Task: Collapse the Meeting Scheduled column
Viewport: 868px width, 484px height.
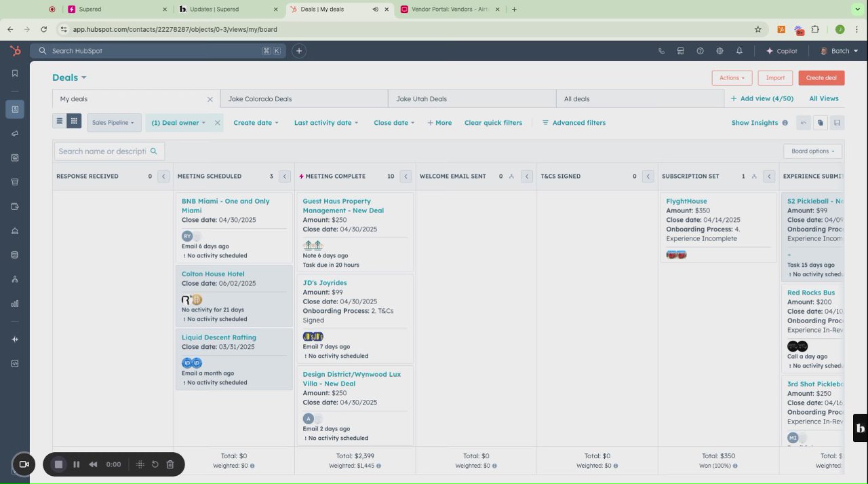Action: tap(285, 176)
